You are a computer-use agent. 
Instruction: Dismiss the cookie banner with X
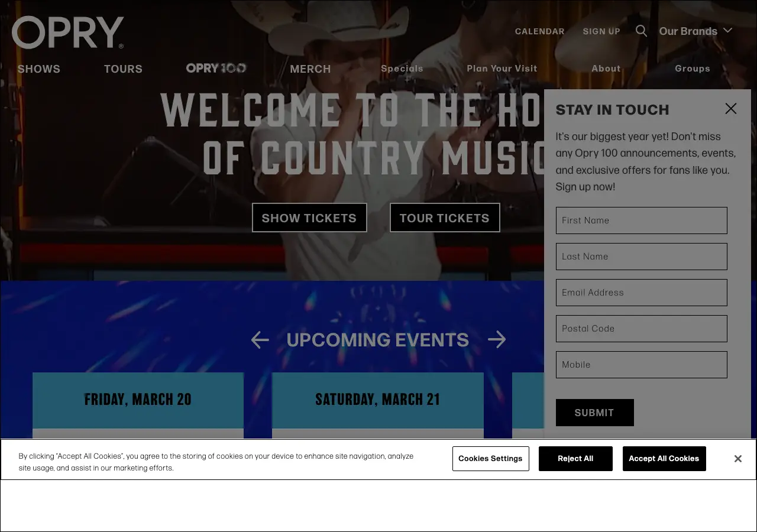pos(738,459)
